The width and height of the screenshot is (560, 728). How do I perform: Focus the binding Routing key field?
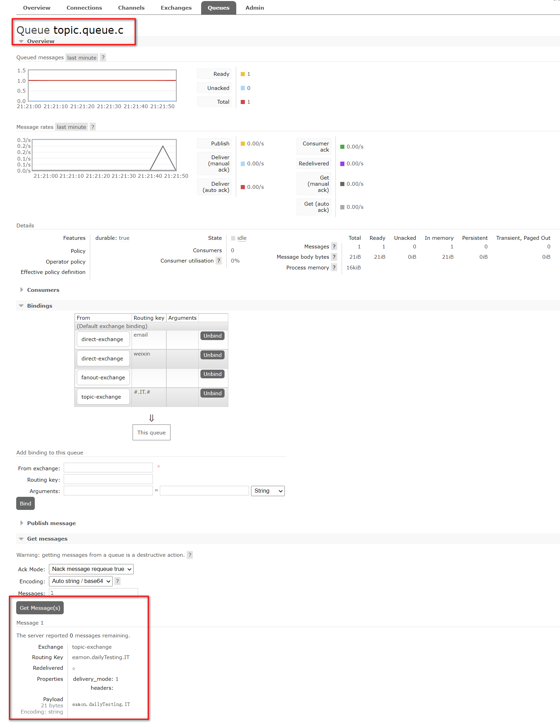[x=108, y=479]
